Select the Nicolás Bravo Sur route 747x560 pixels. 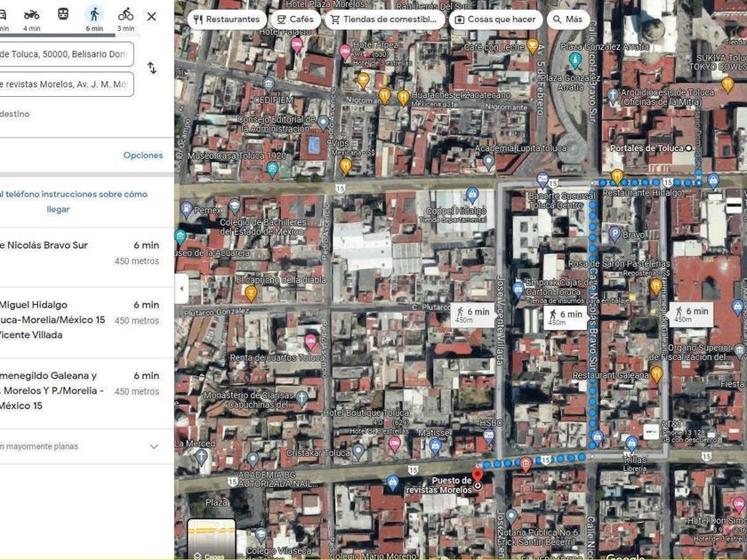[80, 253]
